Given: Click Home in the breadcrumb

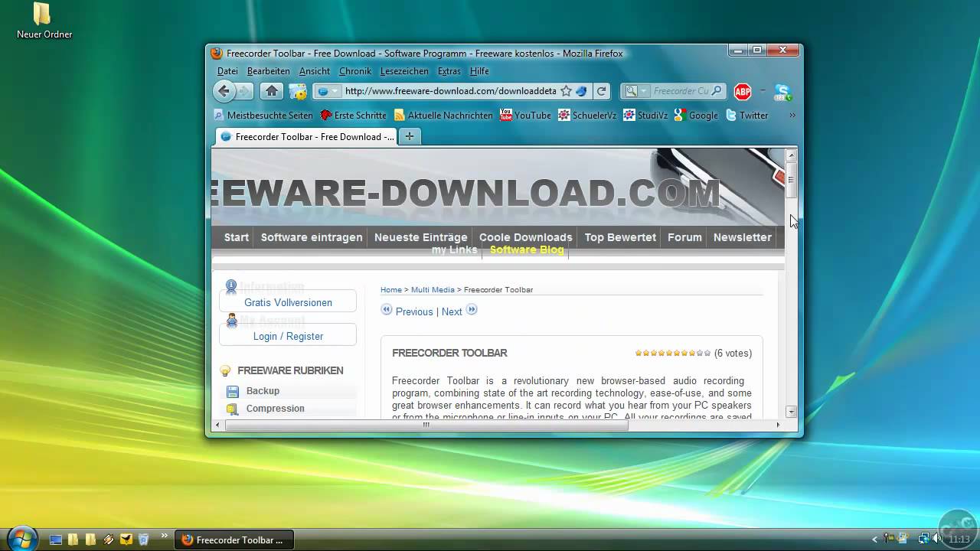Looking at the screenshot, I should pyautogui.click(x=391, y=290).
